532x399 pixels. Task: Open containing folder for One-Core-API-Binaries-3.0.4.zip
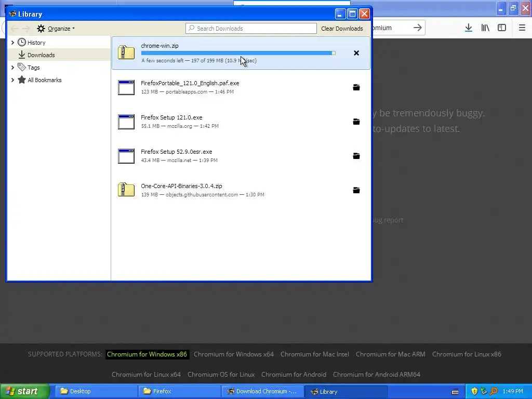pos(356,190)
